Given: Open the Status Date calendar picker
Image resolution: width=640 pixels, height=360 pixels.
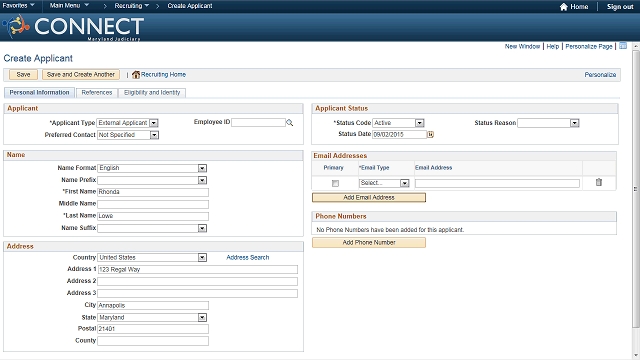Looking at the screenshot, I should click(x=430, y=134).
